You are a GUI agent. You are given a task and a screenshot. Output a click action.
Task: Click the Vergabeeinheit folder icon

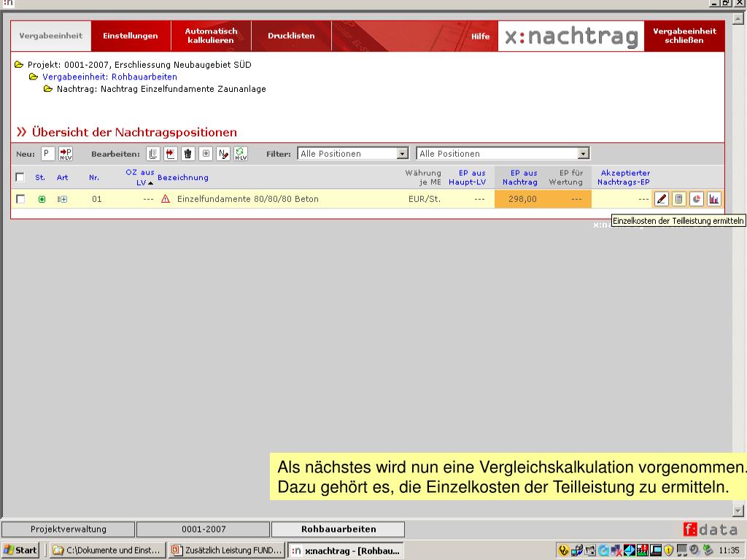click(x=34, y=77)
